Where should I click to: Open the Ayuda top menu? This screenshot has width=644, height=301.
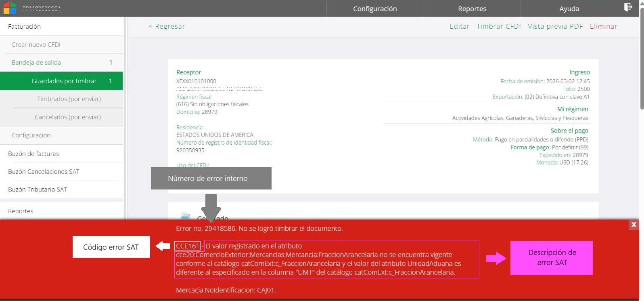569,8
